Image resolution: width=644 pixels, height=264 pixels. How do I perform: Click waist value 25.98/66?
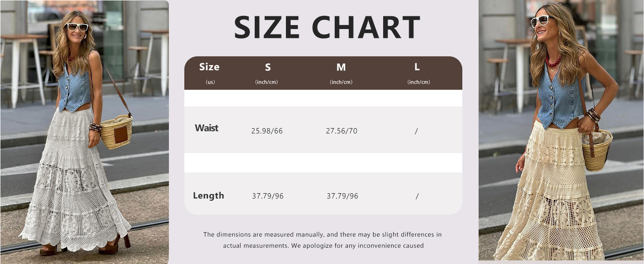267,131
